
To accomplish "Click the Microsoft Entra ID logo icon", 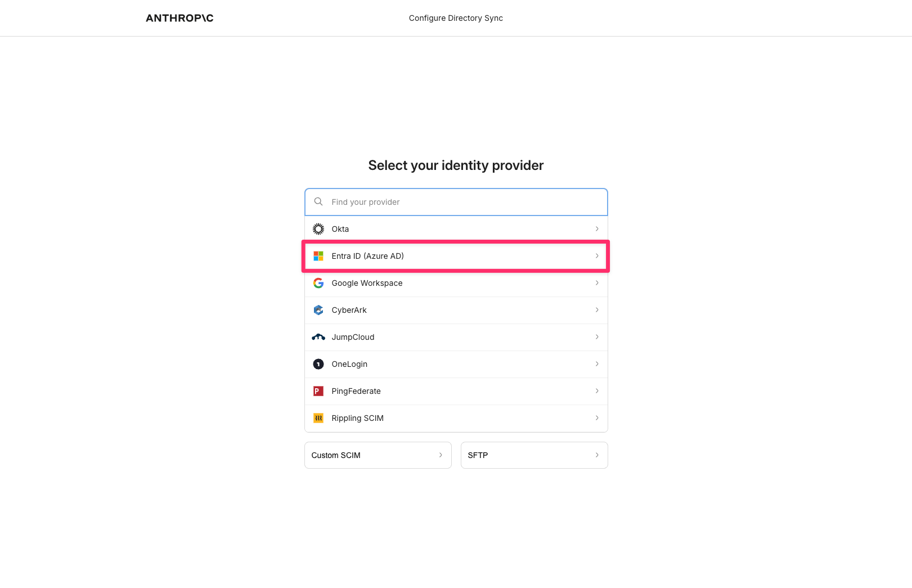I will click(318, 256).
